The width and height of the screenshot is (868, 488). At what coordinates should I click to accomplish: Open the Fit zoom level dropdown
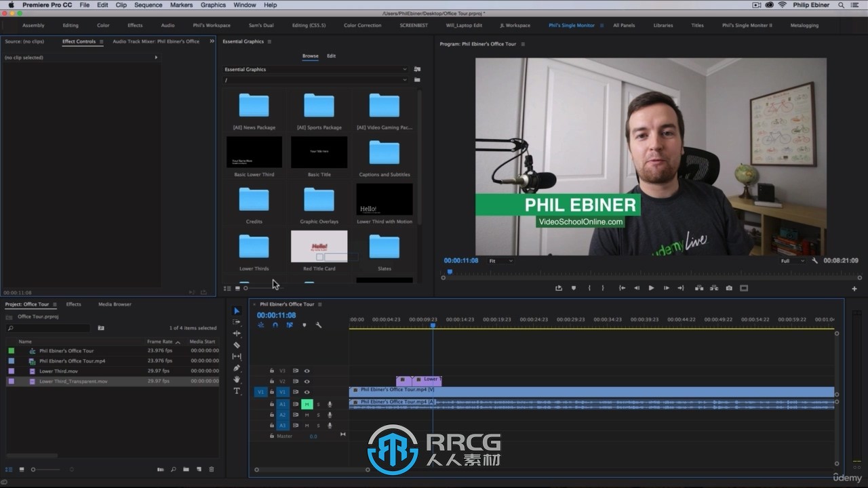[500, 261]
